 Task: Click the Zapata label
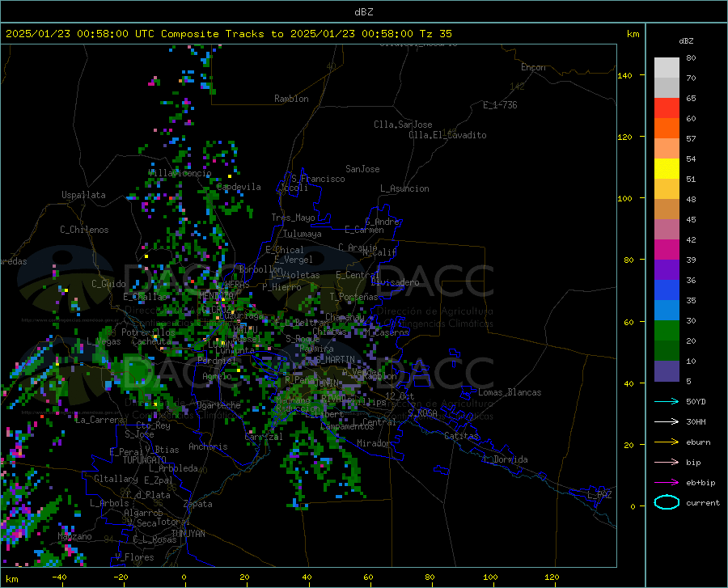(x=198, y=504)
